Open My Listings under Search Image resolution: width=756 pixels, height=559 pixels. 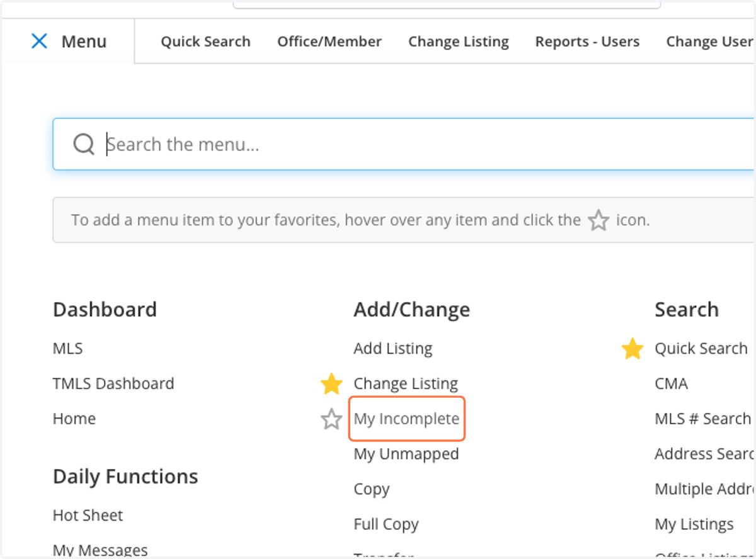pyautogui.click(x=694, y=524)
